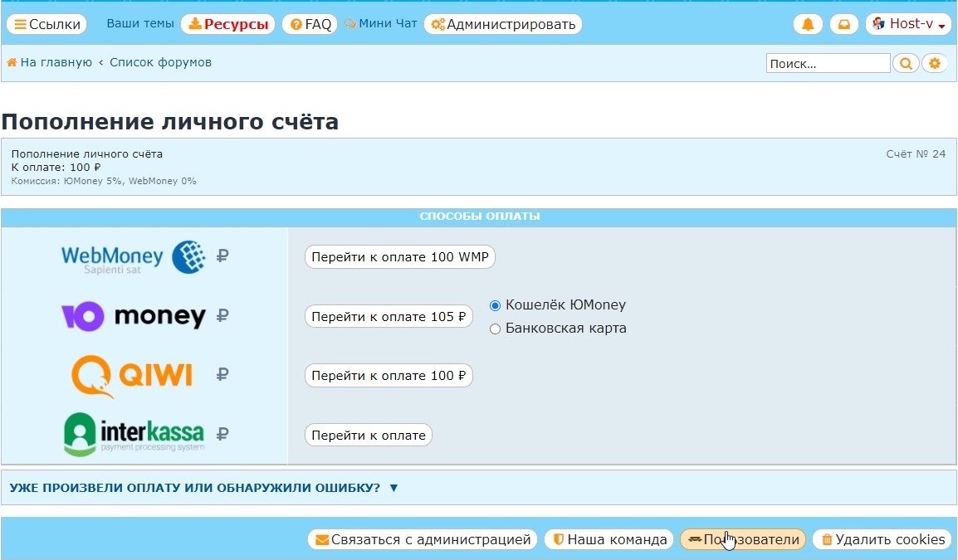Click the Interkassa logo
This screenshot has width=958, height=560.
[134, 434]
